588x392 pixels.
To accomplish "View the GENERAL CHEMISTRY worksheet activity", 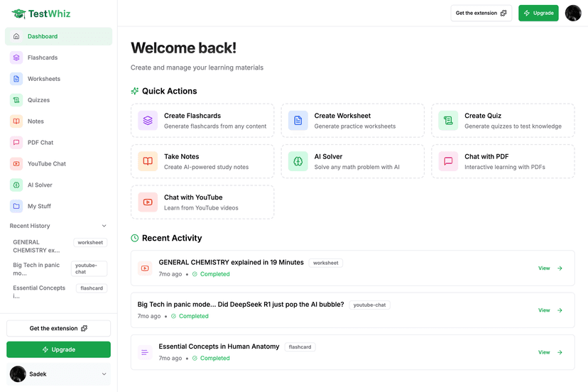I will click(550, 268).
